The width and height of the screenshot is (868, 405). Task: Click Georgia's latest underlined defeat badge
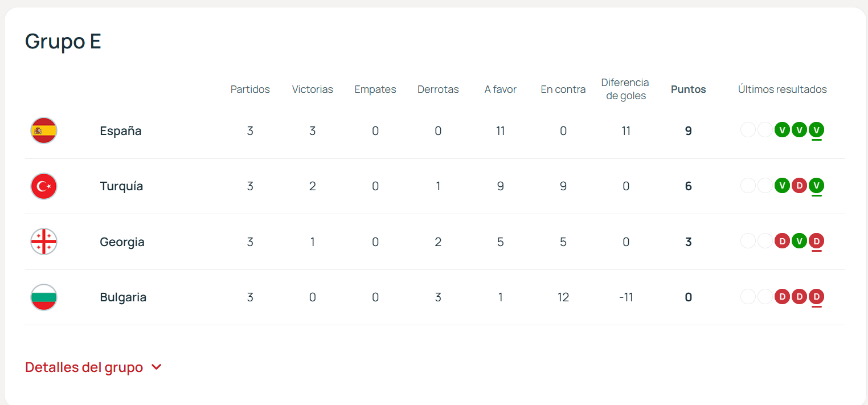coord(816,242)
